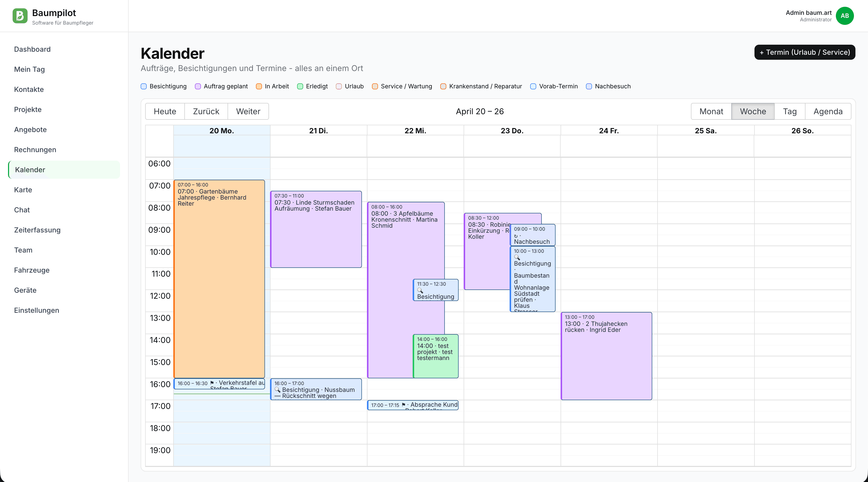
Task: Click the Erledigt legend color box
Action: click(300, 86)
